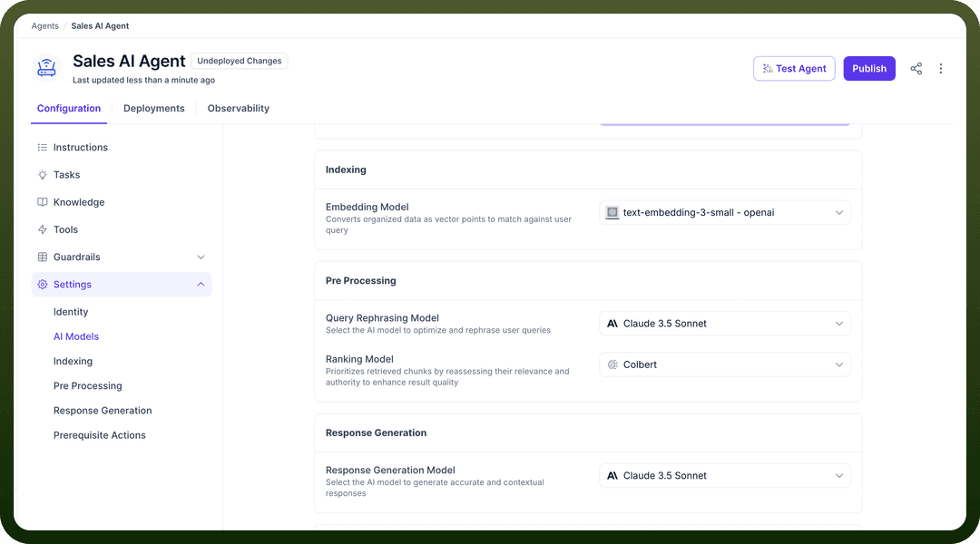Switch to the Observability tab
This screenshot has width=980, height=544.
[238, 108]
